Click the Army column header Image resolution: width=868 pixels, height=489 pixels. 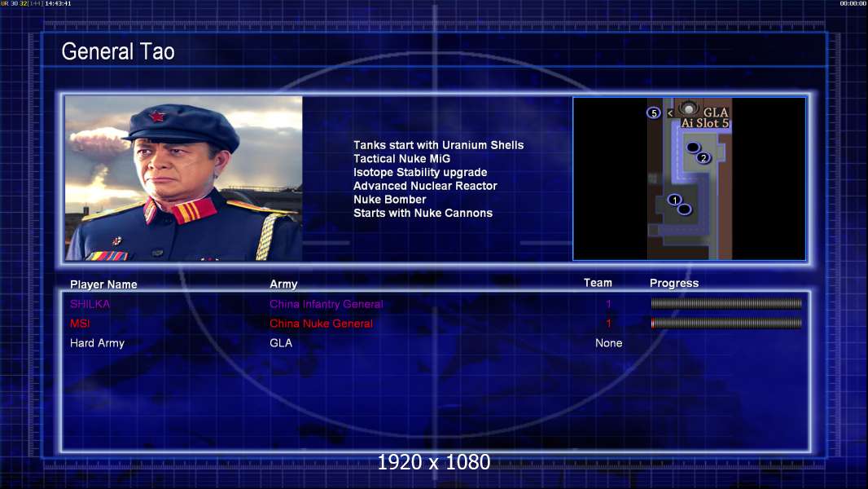point(283,284)
